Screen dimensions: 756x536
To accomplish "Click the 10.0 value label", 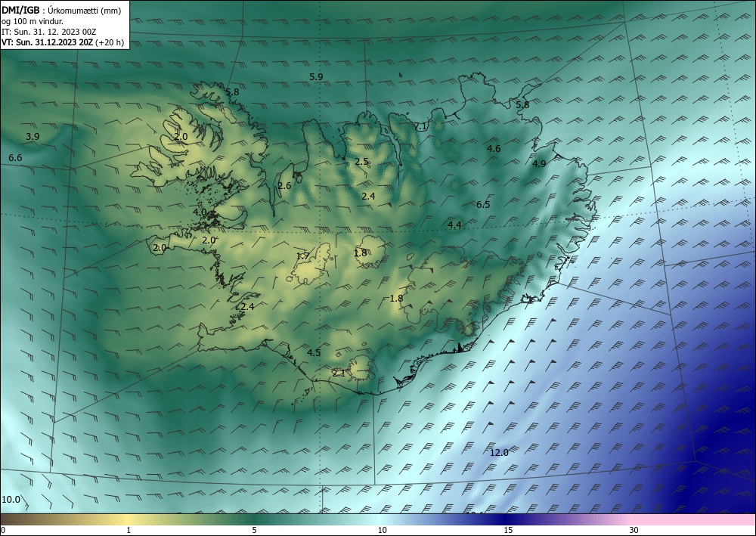I will (11, 500).
